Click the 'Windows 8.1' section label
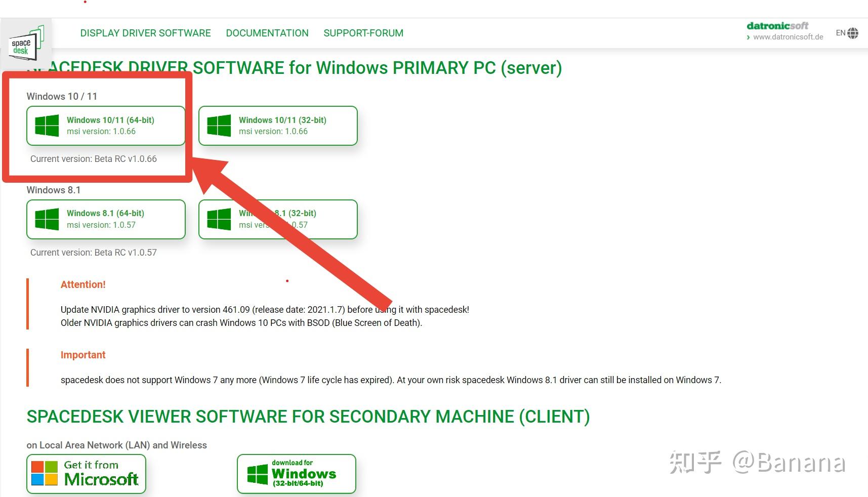The width and height of the screenshot is (868, 497). [54, 190]
